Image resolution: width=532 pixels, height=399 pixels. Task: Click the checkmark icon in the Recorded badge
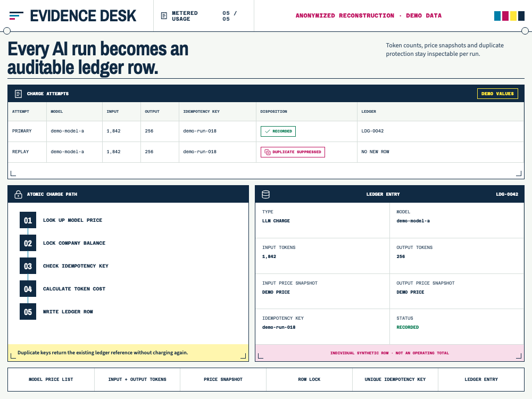(x=268, y=131)
